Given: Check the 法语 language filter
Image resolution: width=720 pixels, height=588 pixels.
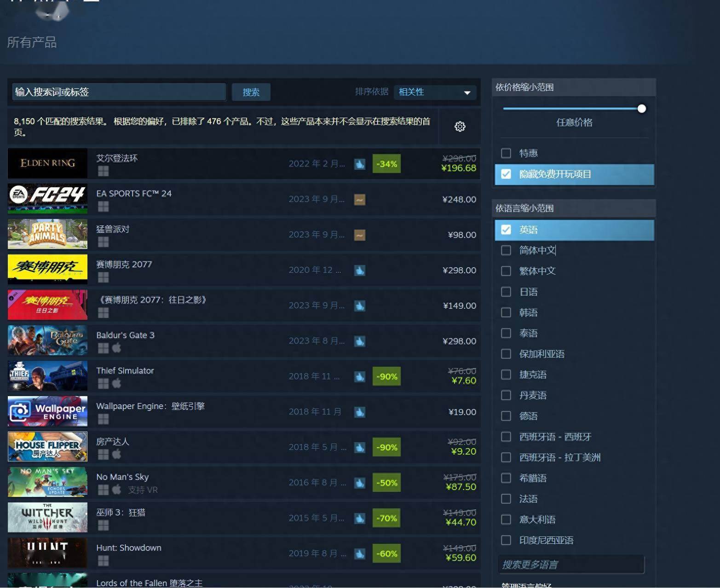Looking at the screenshot, I should (x=506, y=499).
